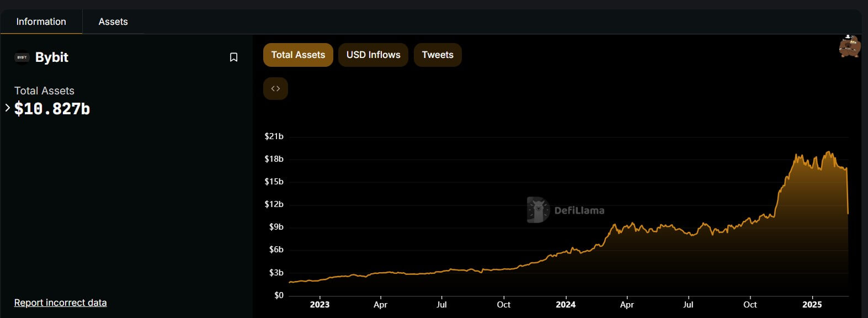Click the 2023 x-axis label
Viewport: 868px width, 318px height.
pyautogui.click(x=319, y=305)
